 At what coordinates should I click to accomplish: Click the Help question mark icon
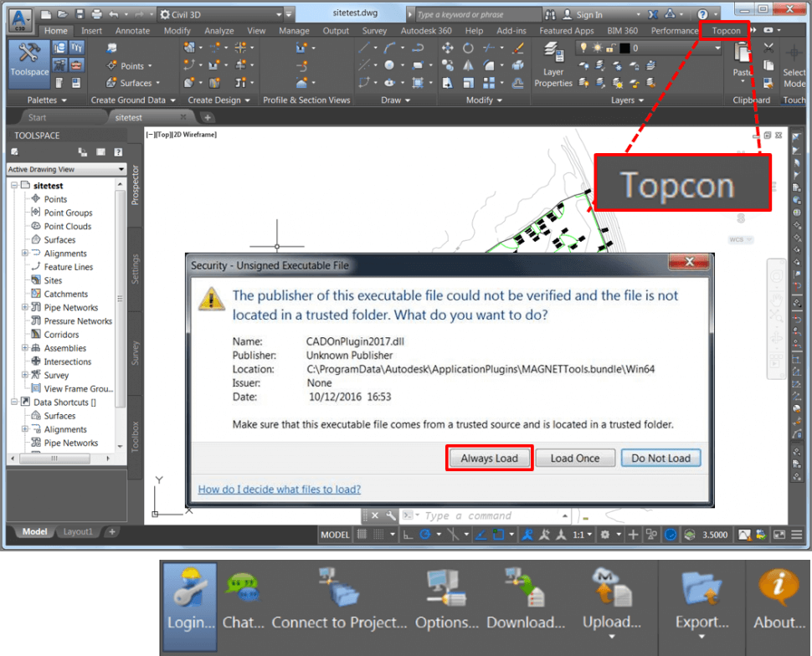coord(702,14)
